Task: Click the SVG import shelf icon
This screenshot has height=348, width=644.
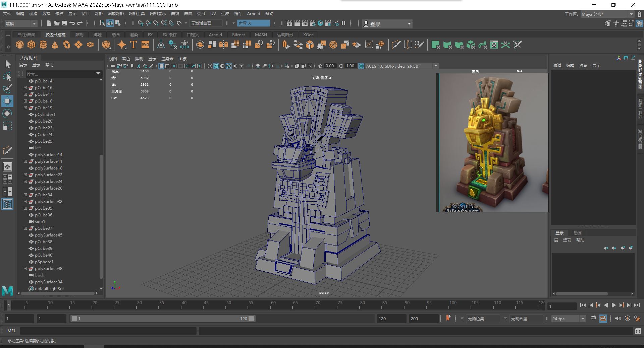Action: 145,45
